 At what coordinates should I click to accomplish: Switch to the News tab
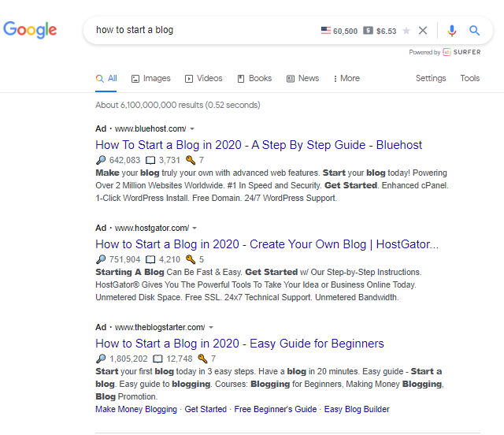(x=302, y=79)
